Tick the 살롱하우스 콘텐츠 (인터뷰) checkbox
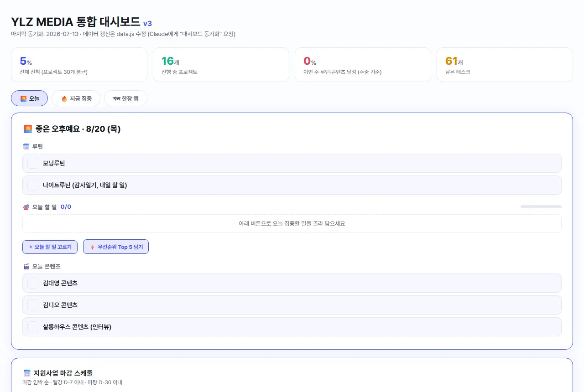Viewport: 584px width, 392px height. (x=33, y=327)
